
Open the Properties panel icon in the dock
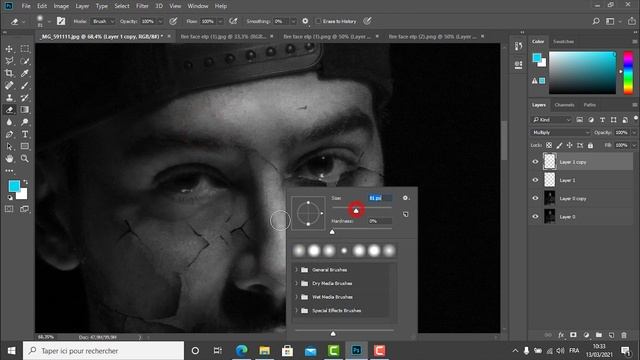click(x=518, y=65)
